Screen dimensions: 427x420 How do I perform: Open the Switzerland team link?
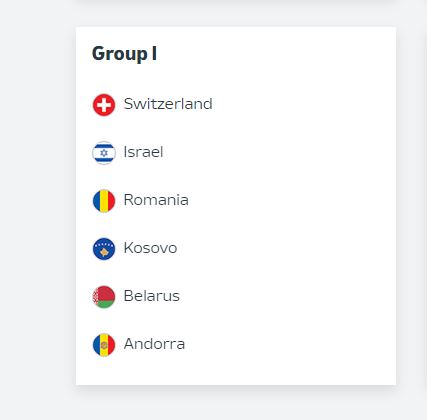[x=168, y=104]
